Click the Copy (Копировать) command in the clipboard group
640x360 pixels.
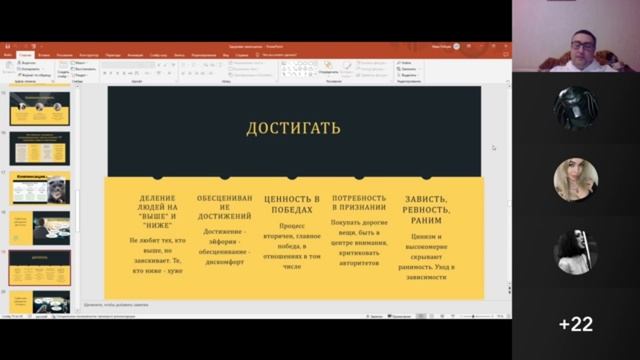click(x=29, y=69)
